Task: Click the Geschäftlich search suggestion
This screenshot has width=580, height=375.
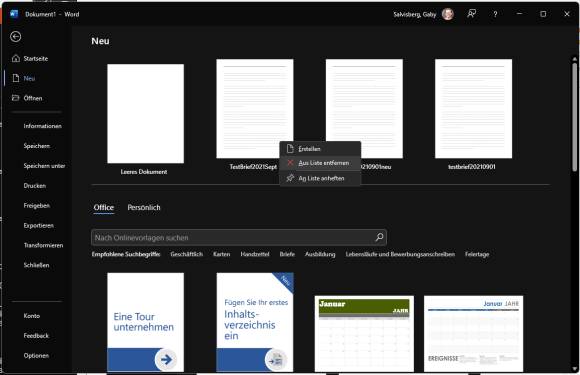Action: 186,254
